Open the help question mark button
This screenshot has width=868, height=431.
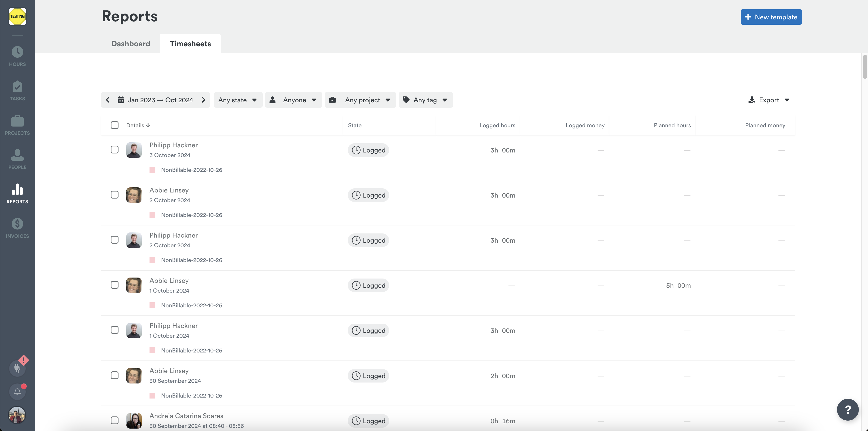[847, 409]
